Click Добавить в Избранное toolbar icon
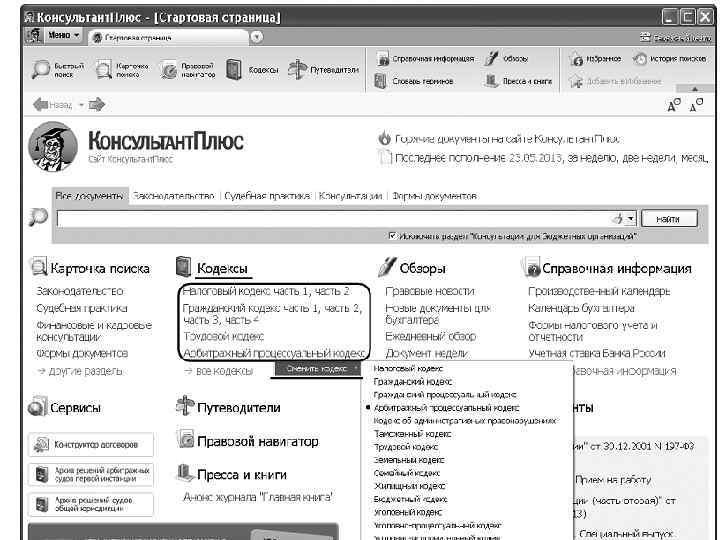The height and width of the screenshot is (540, 720). pos(576,81)
